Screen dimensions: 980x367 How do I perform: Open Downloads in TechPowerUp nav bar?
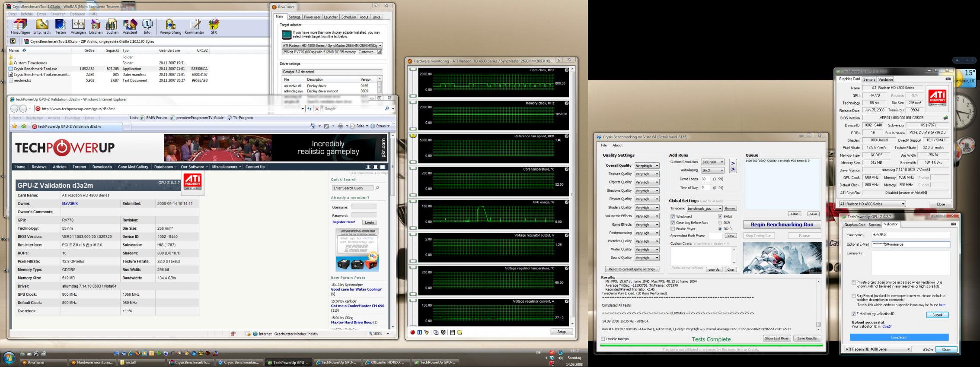click(102, 167)
